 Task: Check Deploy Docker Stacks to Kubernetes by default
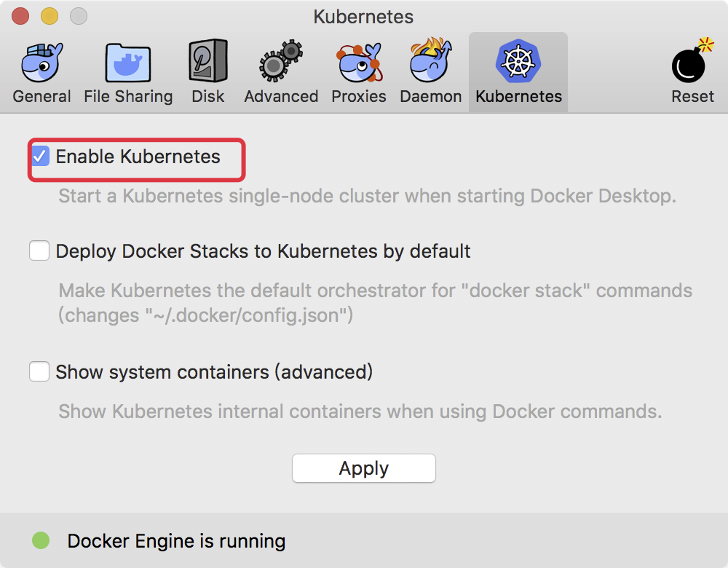coord(39,251)
